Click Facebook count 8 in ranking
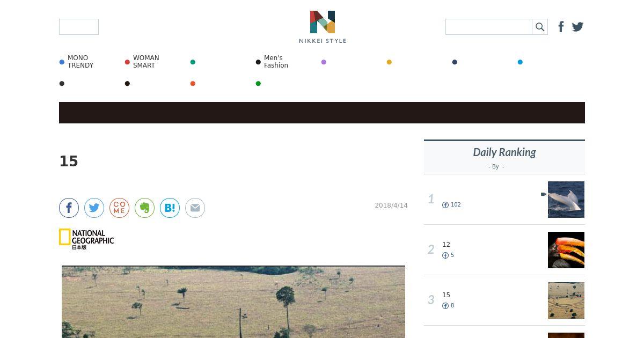 (x=448, y=306)
